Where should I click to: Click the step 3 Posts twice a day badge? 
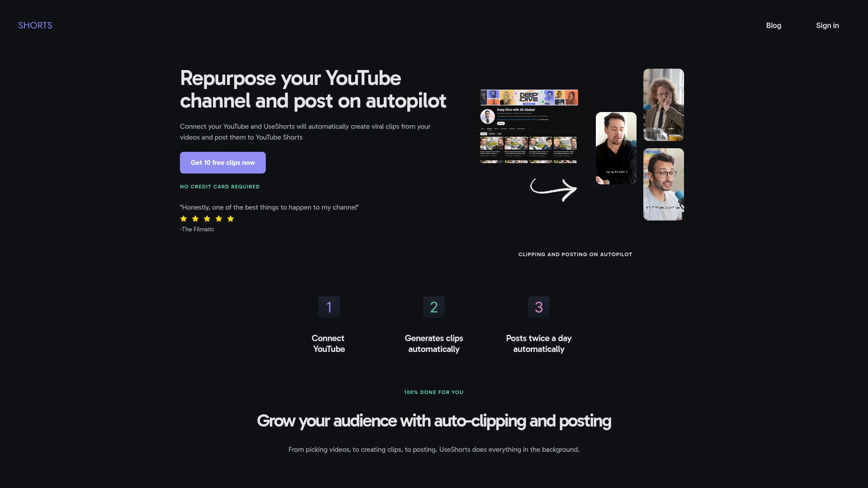coord(538,307)
